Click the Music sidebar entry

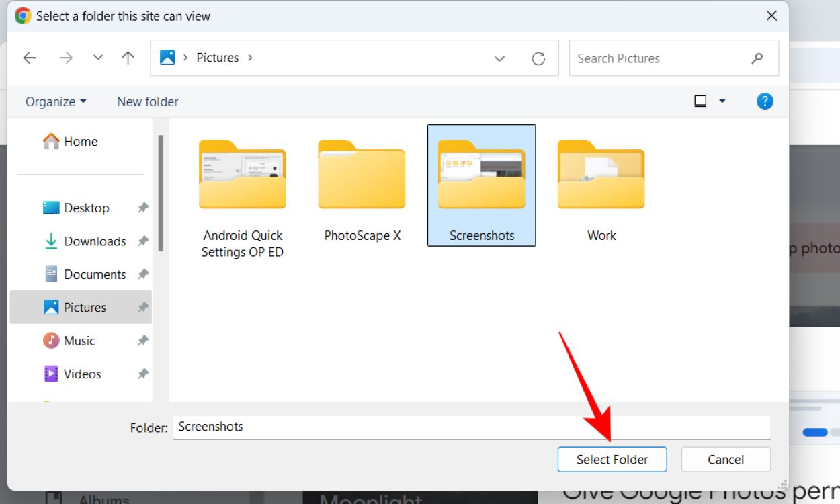(77, 341)
